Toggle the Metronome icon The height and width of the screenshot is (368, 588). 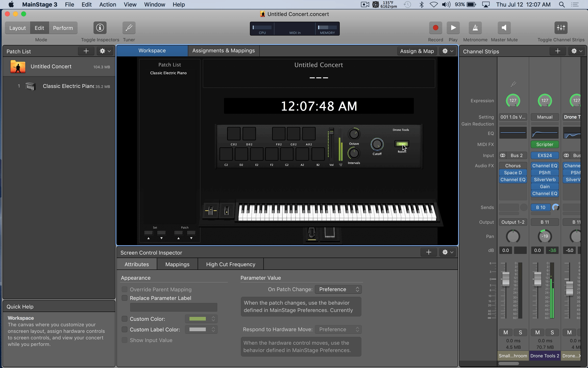(475, 28)
